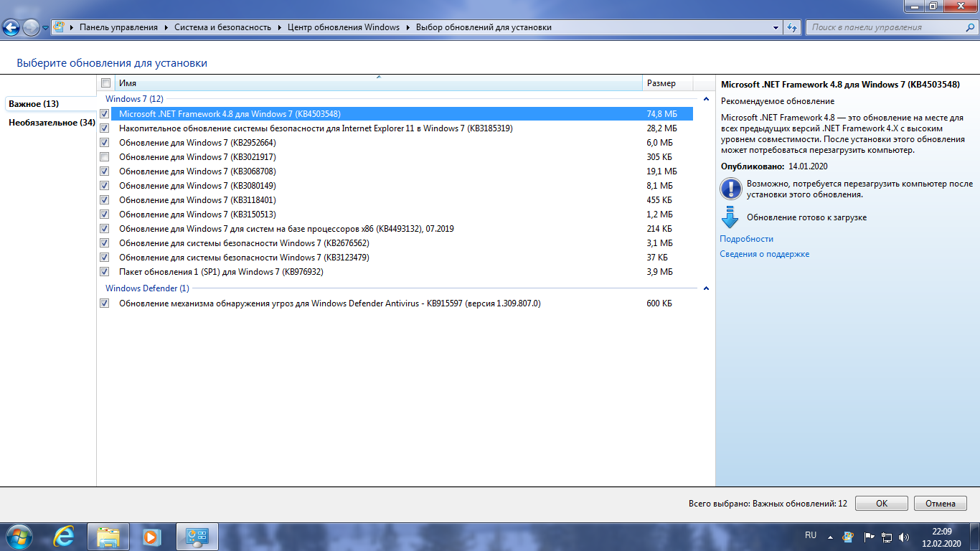
Task: Click the blue restart warning shield icon
Action: (730, 189)
